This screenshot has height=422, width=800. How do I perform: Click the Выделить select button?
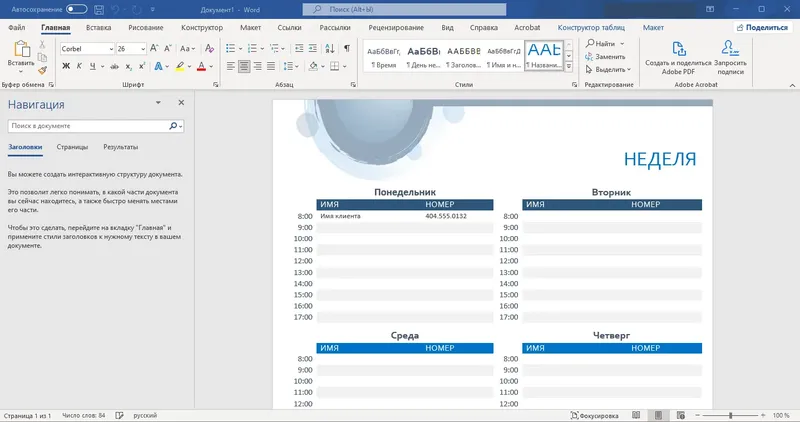click(x=608, y=69)
